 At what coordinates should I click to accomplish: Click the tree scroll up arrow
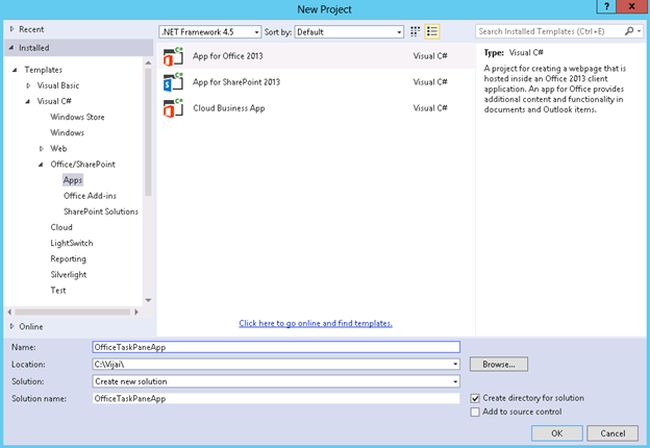(148, 63)
